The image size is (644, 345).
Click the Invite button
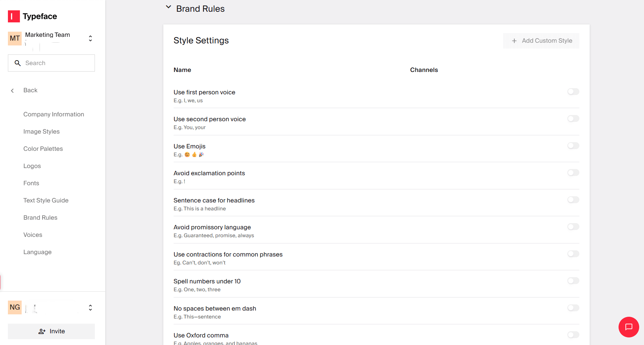tap(51, 331)
